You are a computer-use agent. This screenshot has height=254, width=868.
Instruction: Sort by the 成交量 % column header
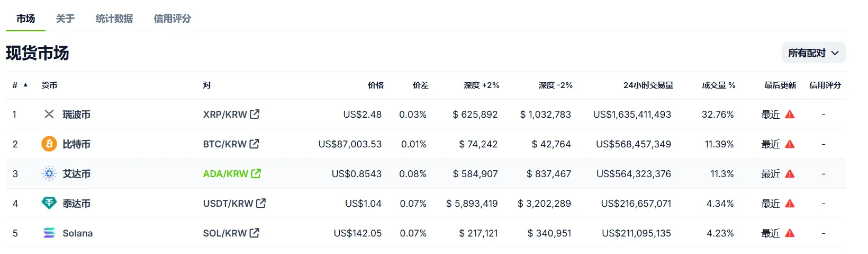coord(719,85)
